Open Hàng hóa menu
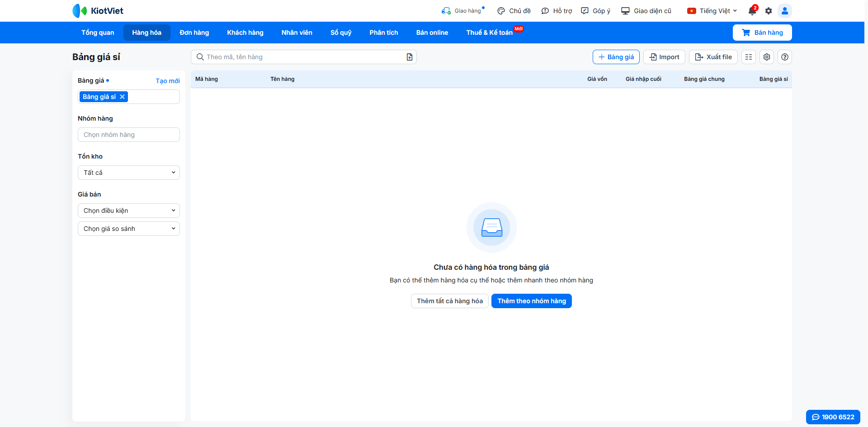The height and width of the screenshot is (427, 868). pos(146,33)
